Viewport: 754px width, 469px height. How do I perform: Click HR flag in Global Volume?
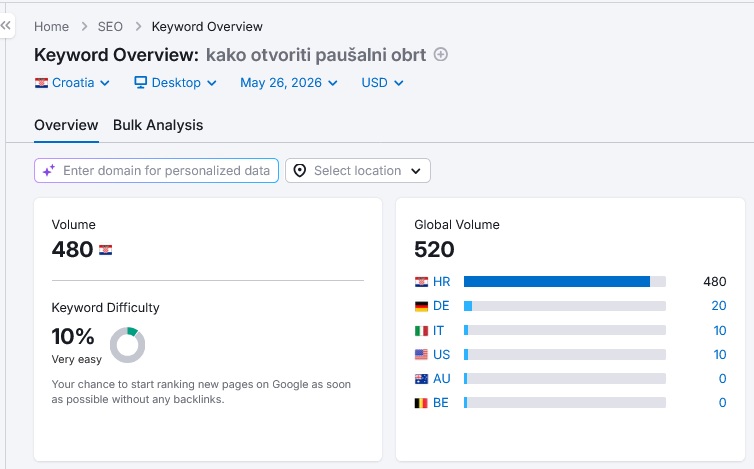tap(421, 282)
